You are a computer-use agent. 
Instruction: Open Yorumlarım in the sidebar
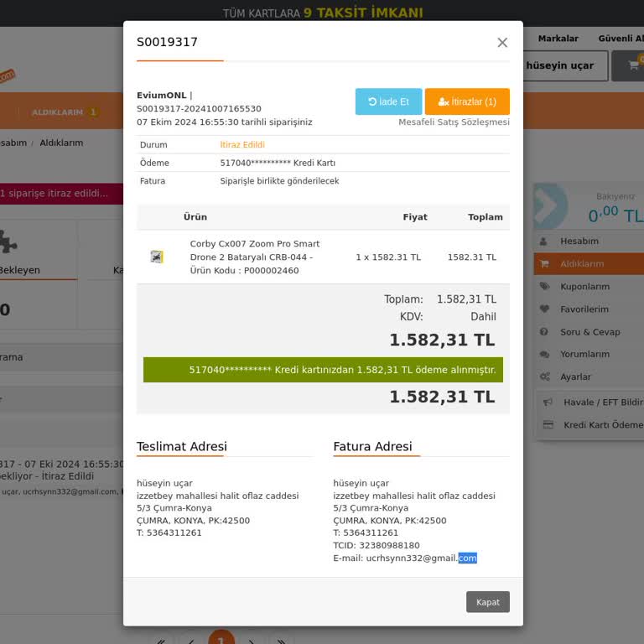pos(584,354)
